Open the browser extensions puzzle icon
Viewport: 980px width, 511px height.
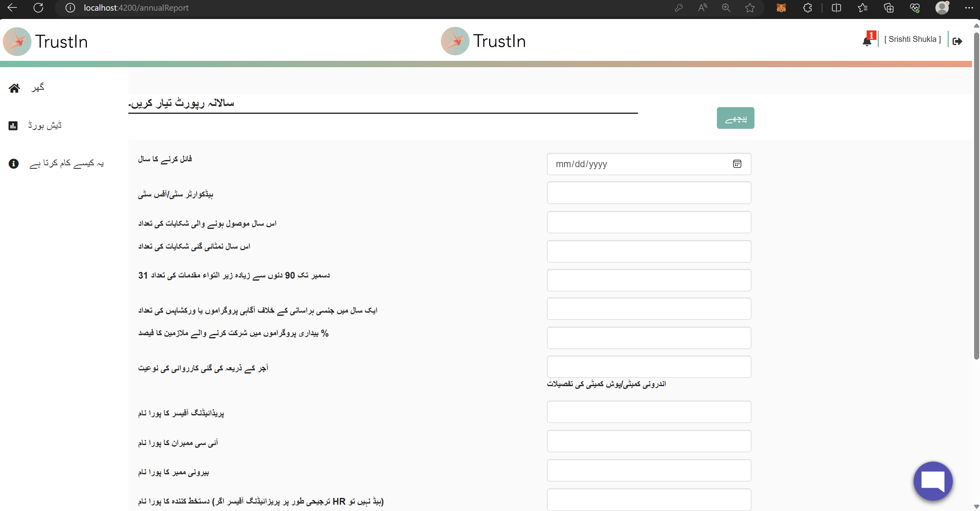point(807,8)
